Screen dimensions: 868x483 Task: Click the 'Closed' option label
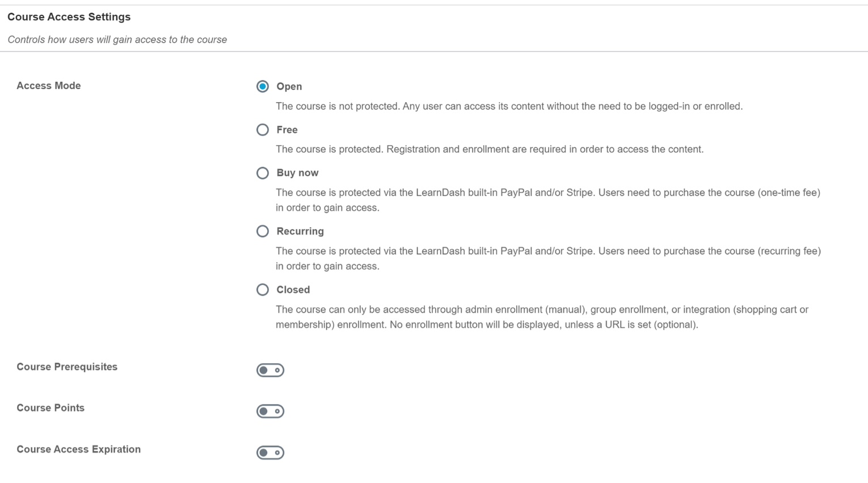point(293,290)
